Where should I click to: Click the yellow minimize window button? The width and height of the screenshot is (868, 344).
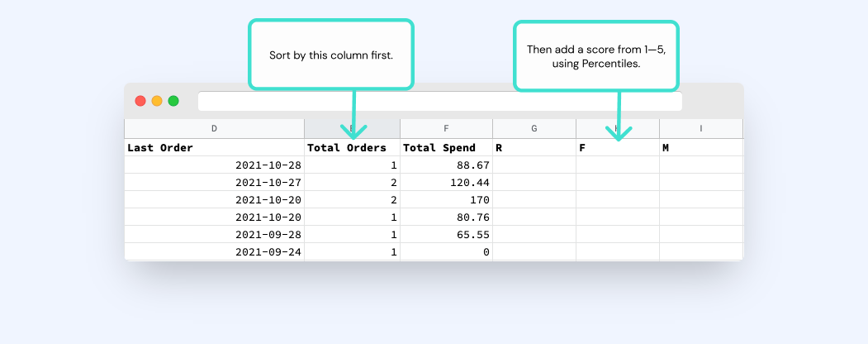click(157, 101)
